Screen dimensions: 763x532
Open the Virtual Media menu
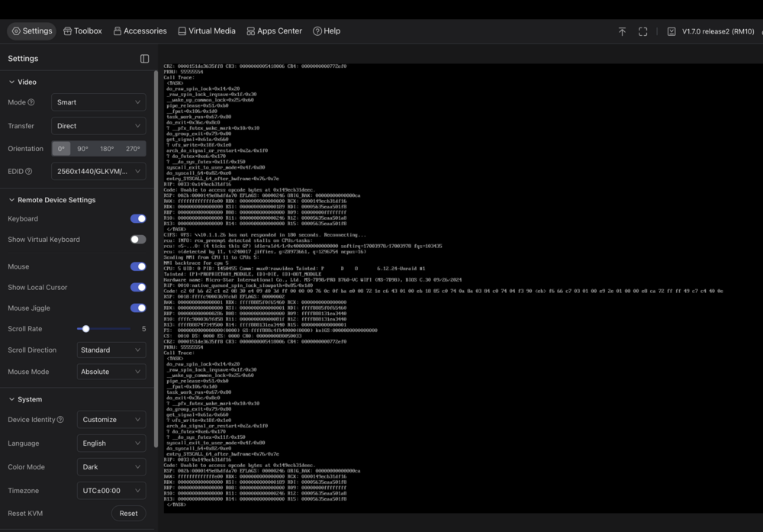tap(207, 31)
